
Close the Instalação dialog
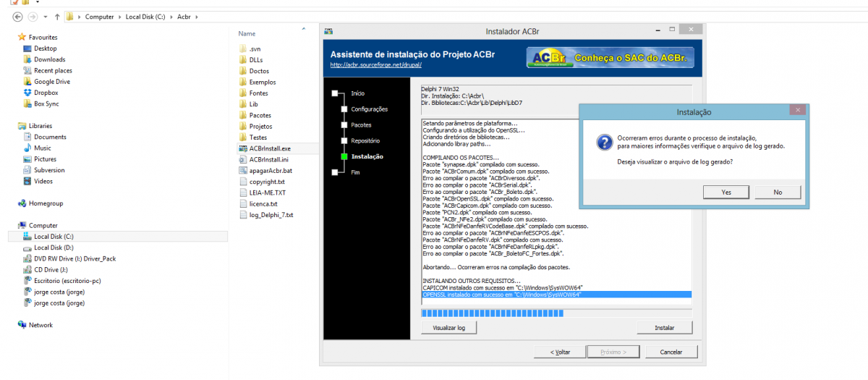[798, 110]
